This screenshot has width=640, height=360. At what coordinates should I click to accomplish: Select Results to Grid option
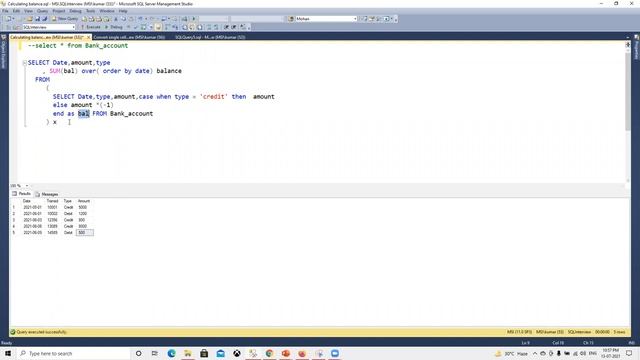(192, 27)
